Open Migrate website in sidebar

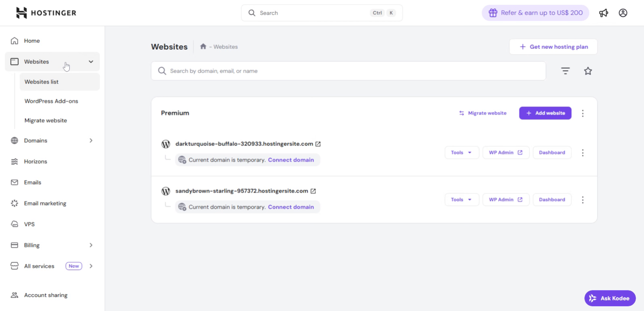46,120
